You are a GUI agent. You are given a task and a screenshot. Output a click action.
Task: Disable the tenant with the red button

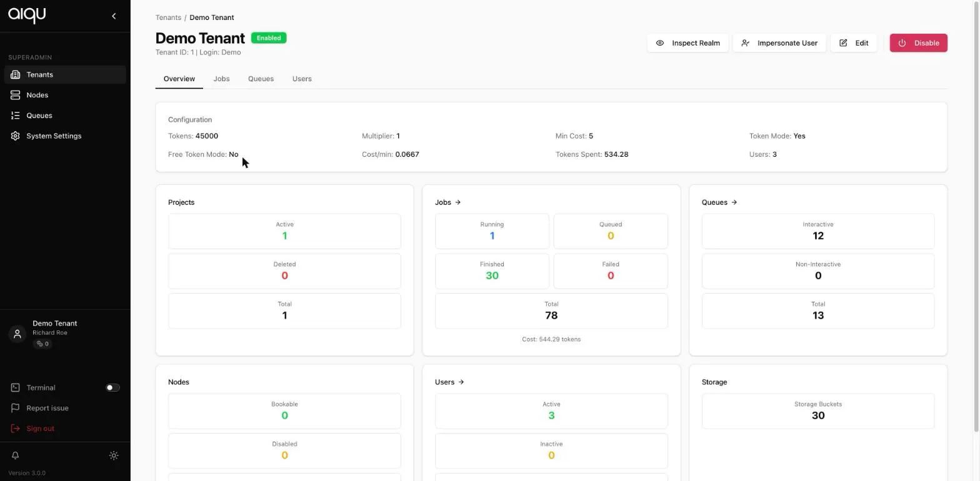coord(919,43)
